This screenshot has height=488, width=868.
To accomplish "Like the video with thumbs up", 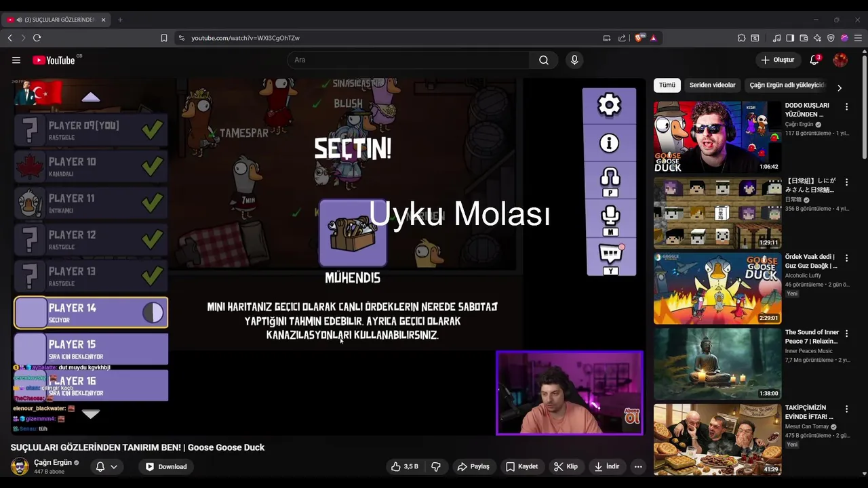I will (404, 466).
